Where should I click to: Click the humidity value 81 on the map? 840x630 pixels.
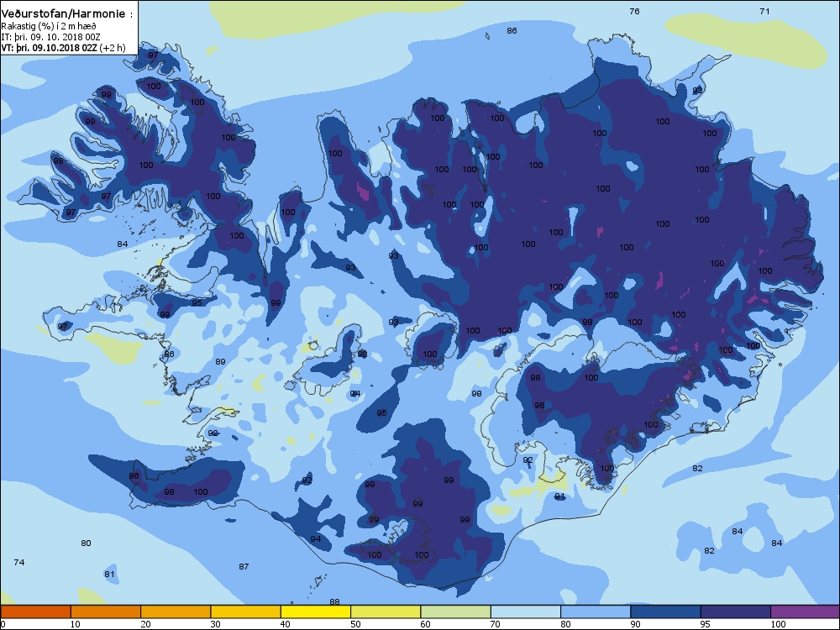click(x=109, y=574)
